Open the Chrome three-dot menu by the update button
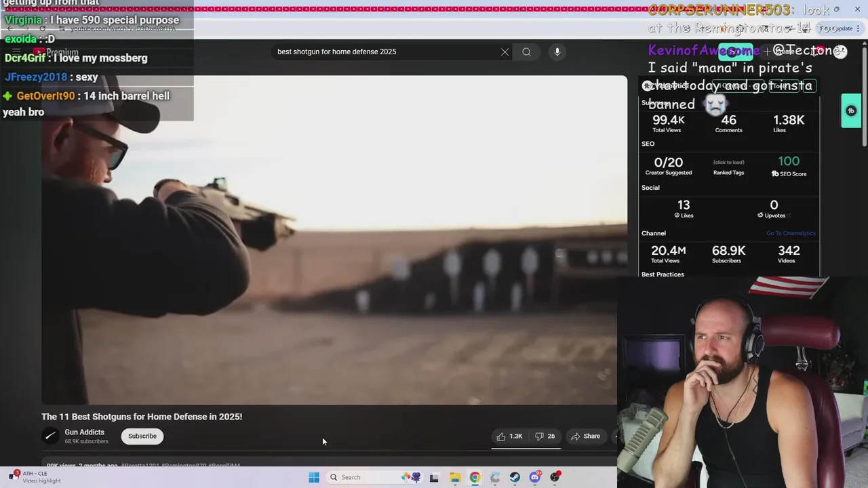Viewport: 868px width, 488px height. [x=859, y=28]
